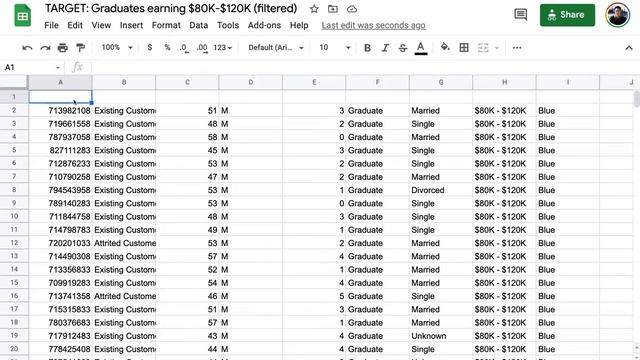
Task: Open the Google account avatar
Action: (618, 15)
